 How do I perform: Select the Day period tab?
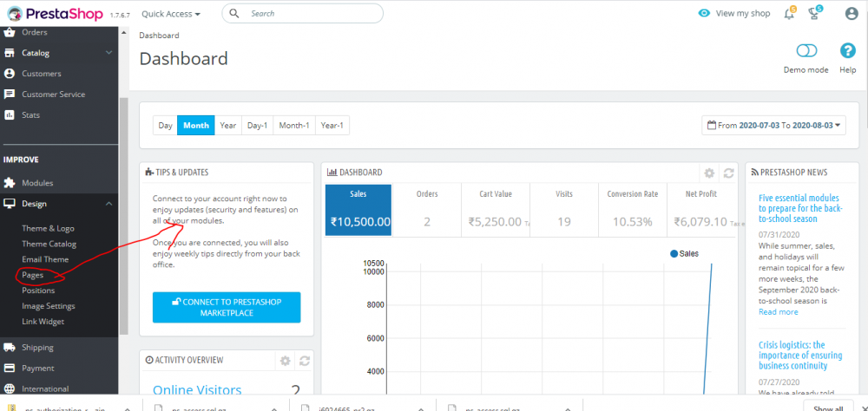point(165,125)
